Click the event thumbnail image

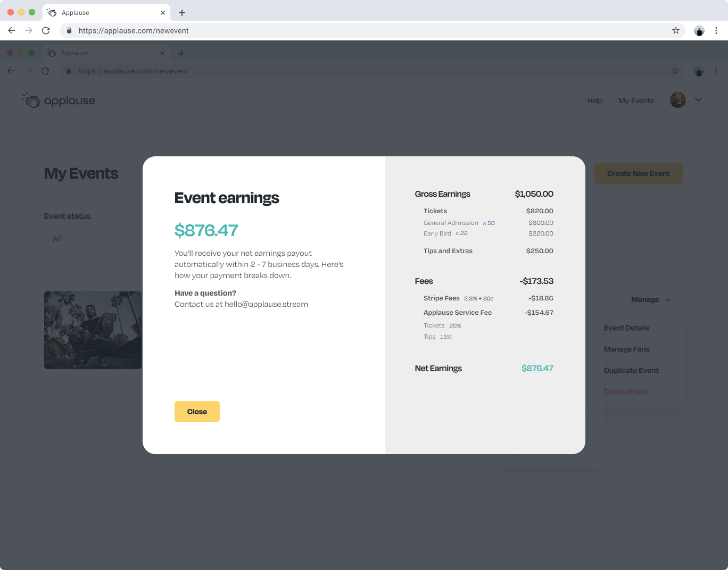point(93,330)
